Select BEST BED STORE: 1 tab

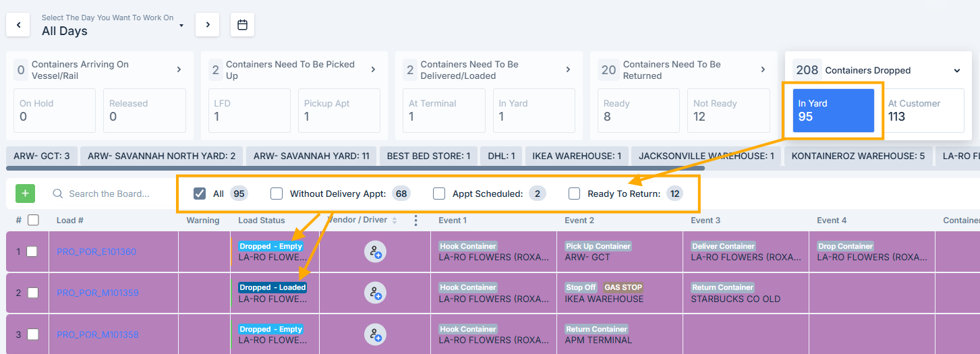pos(429,156)
